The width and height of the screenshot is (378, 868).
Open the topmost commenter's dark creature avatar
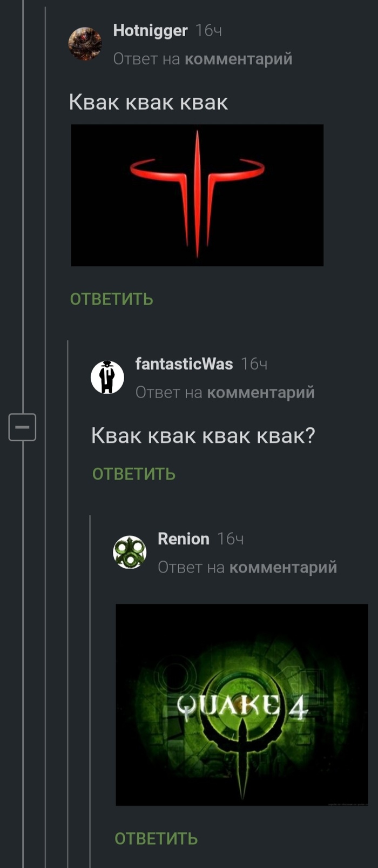(x=85, y=44)
